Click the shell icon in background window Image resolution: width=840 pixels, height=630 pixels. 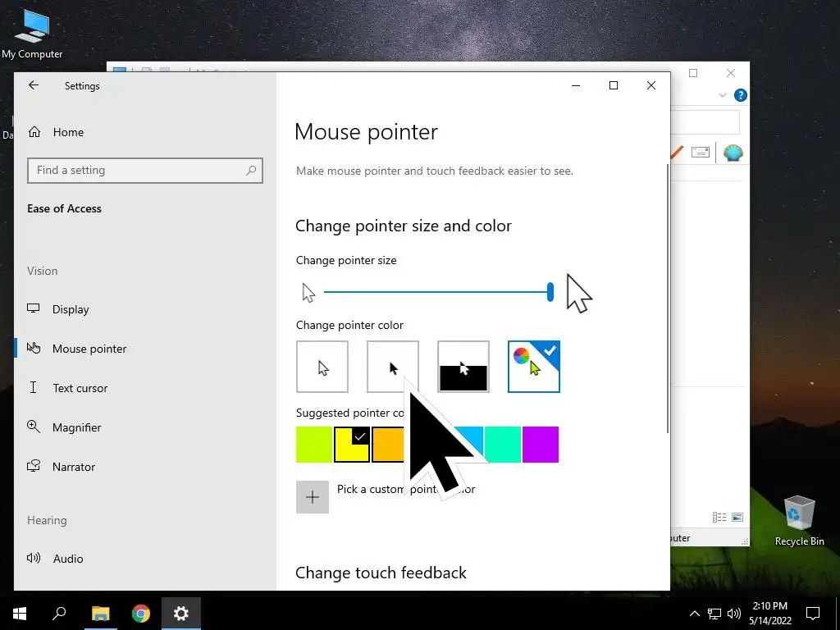click(733, 153)
